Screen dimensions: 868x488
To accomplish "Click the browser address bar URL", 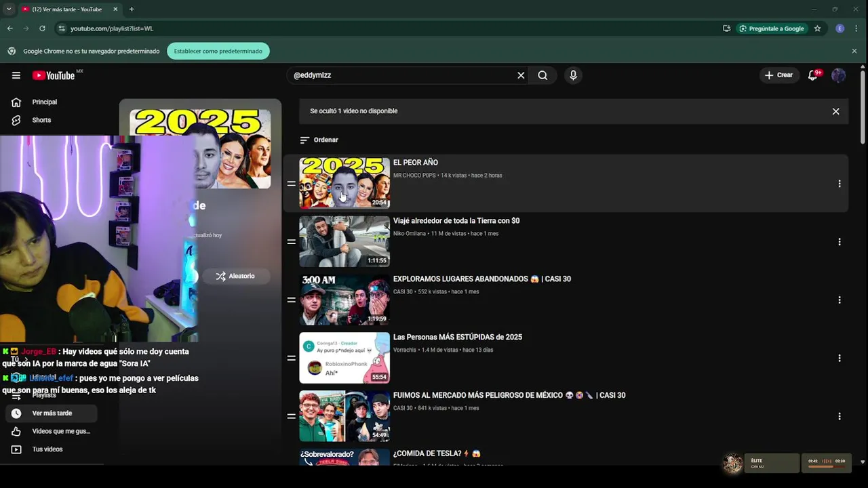I will click(x=112, y=28).
